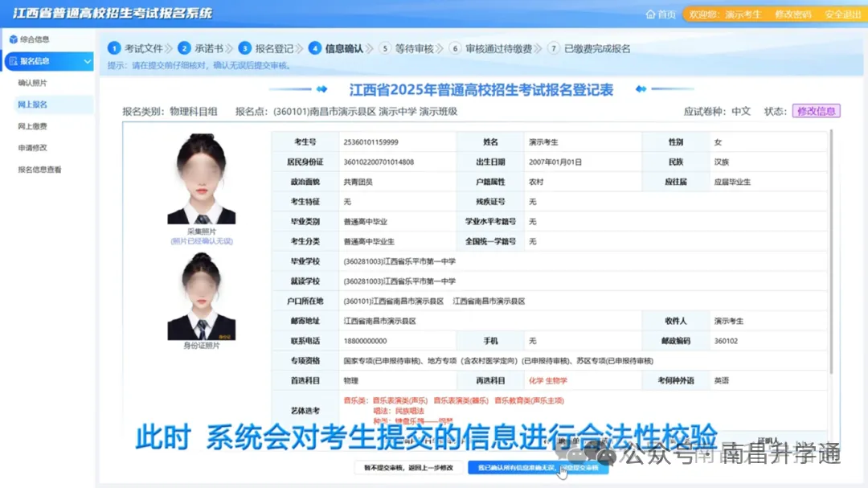Open 申请修改 in the sidebar

tap(32, 148)
